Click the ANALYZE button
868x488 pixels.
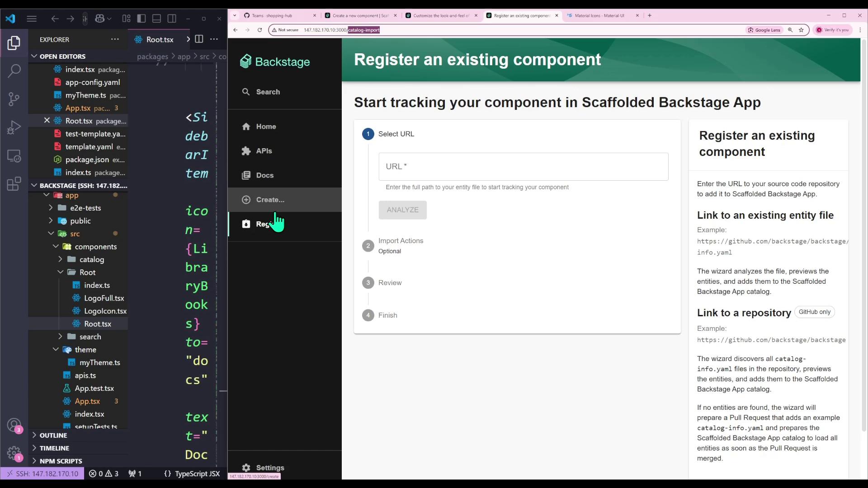point(402,210)
